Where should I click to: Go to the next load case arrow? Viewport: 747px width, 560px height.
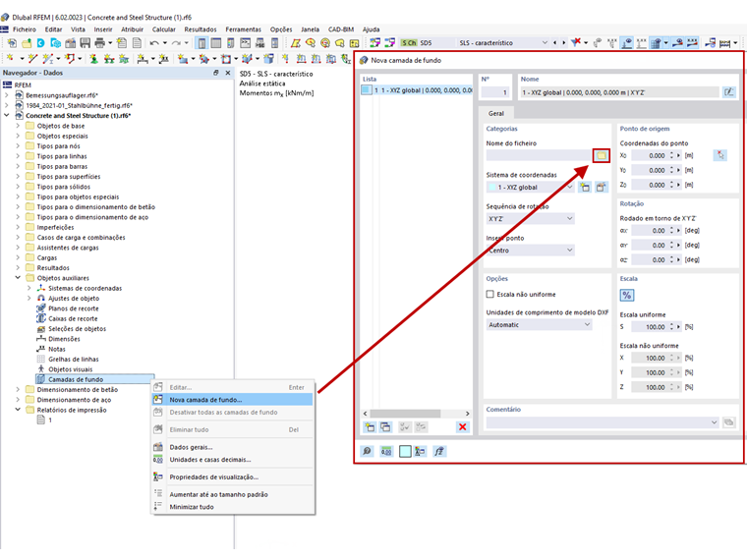(x=563, y=42)
